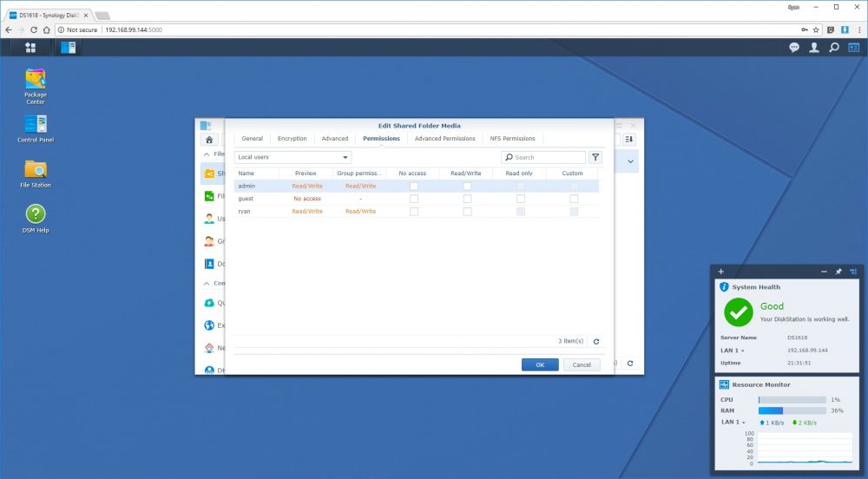Select File Services sidebar icon
Viewport: 868px width, 479px height.
click(209, 196)
